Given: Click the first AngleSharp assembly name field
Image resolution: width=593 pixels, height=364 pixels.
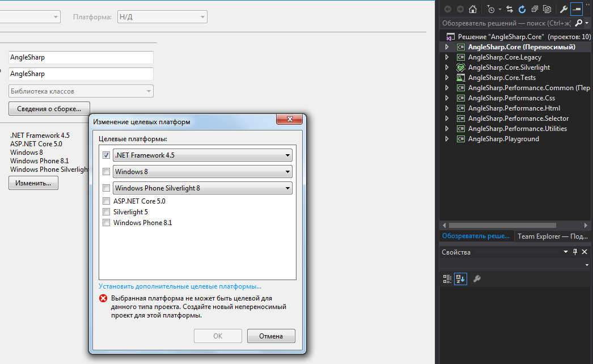Looking at the screenshot, I should click(81, 57).
